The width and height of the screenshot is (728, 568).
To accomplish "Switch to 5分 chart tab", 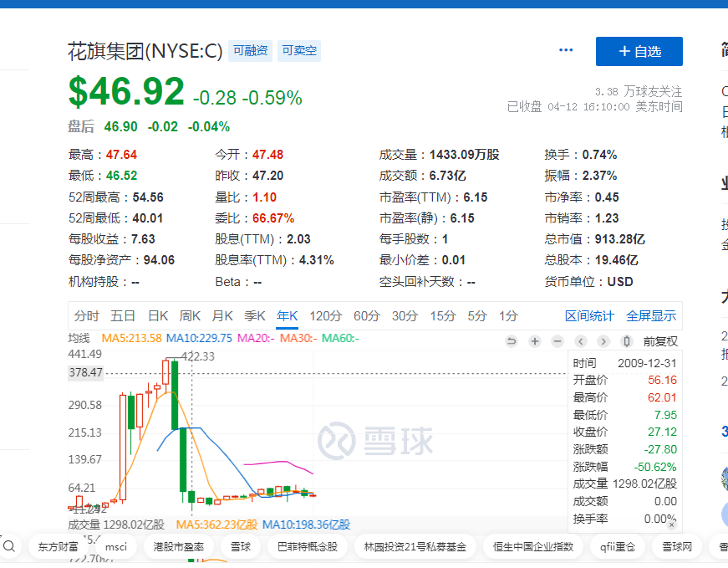I will tap(476, 316).
